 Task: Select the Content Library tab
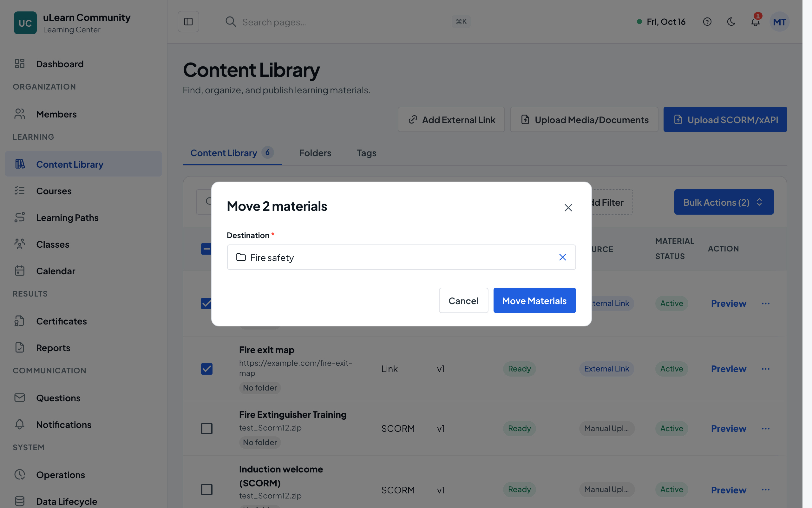[x=232, y=153]
